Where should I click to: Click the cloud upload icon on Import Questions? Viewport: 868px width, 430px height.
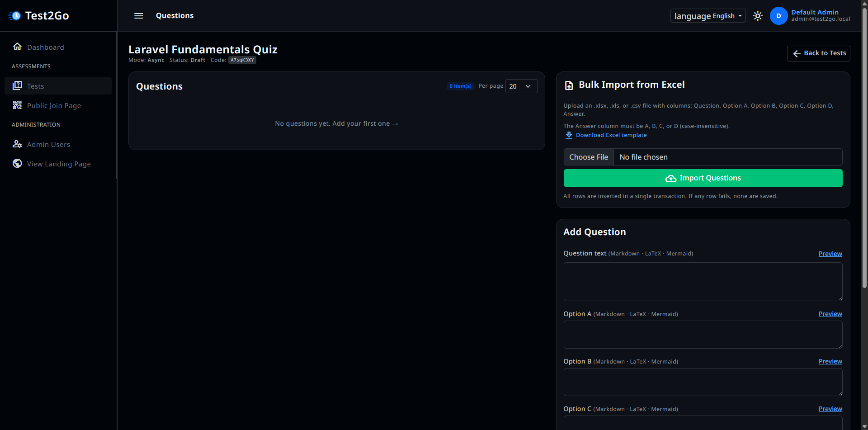tap(671, 179)
